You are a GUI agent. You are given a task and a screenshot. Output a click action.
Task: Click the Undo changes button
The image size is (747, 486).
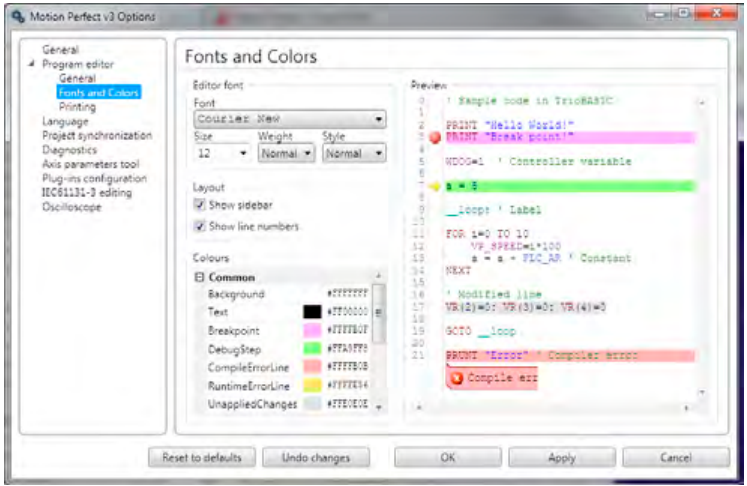click(x=316, y=458)
